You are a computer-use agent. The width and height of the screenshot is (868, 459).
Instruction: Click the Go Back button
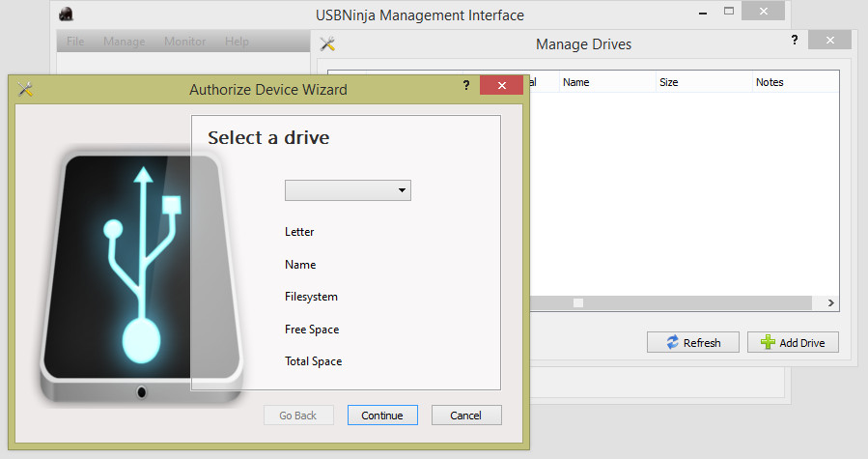point(298,416)
